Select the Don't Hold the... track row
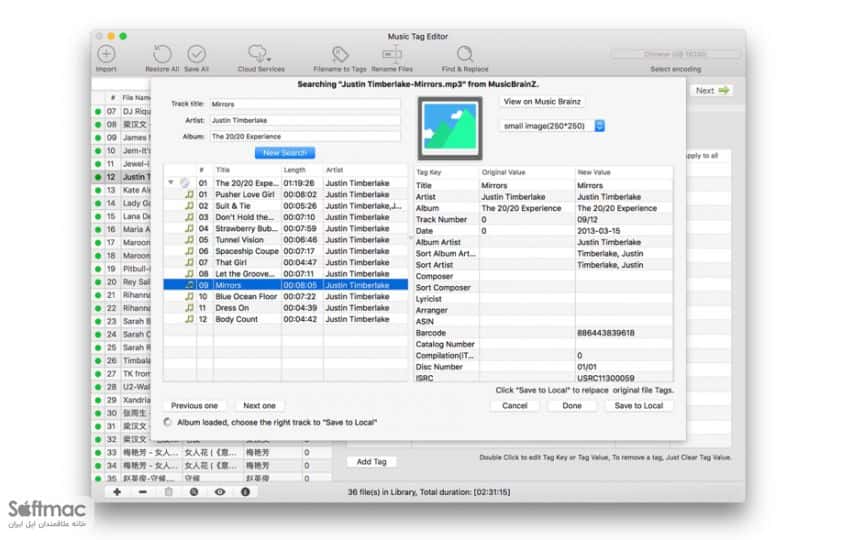 click(x=285, y=217)
